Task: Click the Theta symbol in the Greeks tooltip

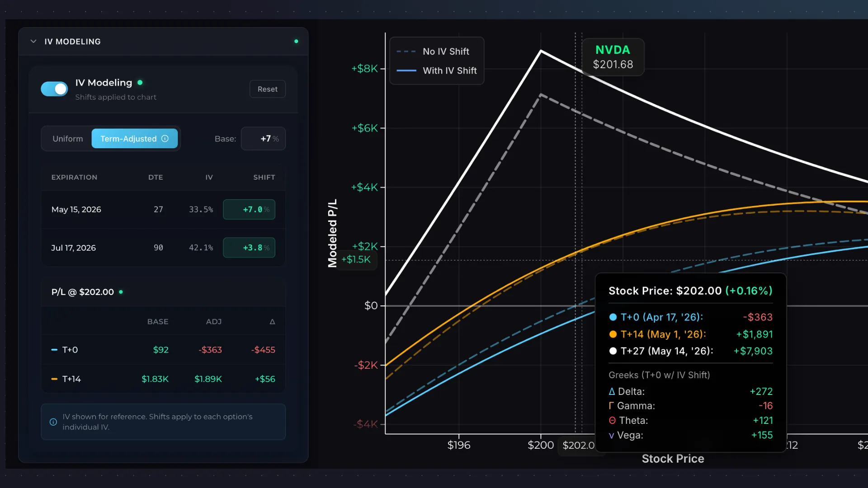Action: pyautogui.click(x=612, y=421)
